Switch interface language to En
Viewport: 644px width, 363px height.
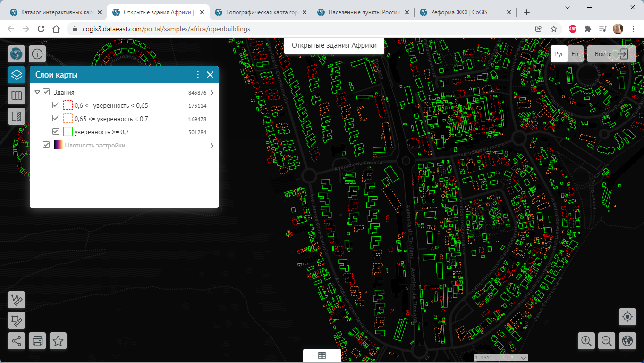click(575, 54)
